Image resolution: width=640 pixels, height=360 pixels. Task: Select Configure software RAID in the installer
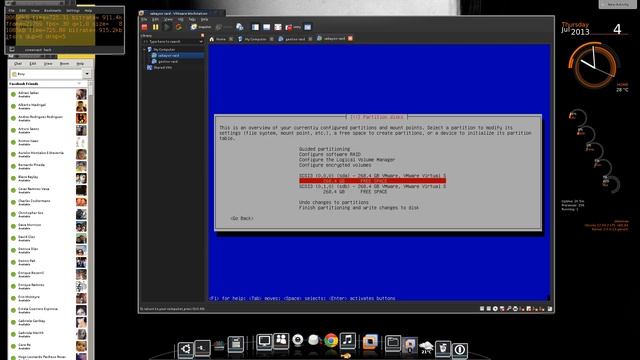click(330, 154)
